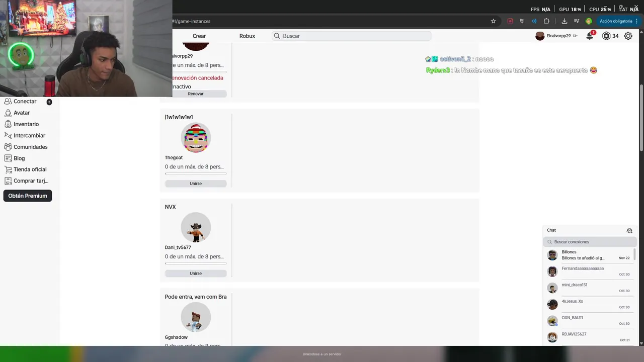Image resolution: width=644 pixels, height=362 pixels.
Task: Click the browser address bar URL
Action: tap(191, 21)
